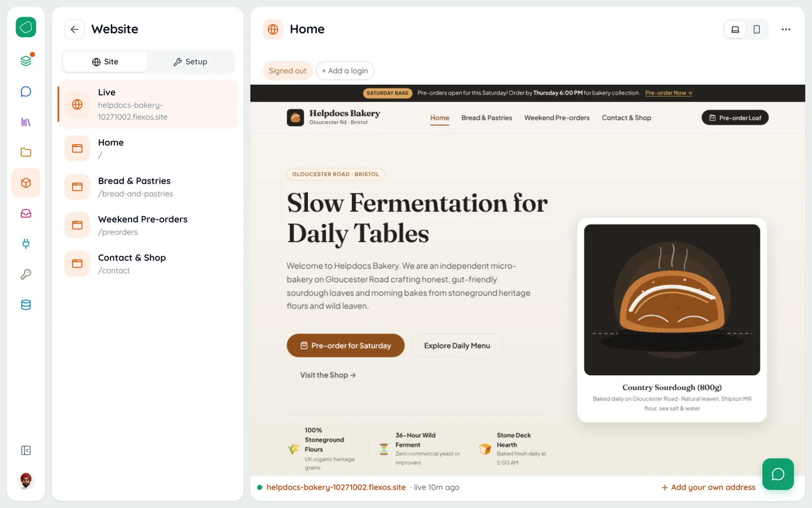812x508 pixels.
Task: Open the Weekend Pre-orders page entry
Action: pyautogui.click(x=148, y=225)
